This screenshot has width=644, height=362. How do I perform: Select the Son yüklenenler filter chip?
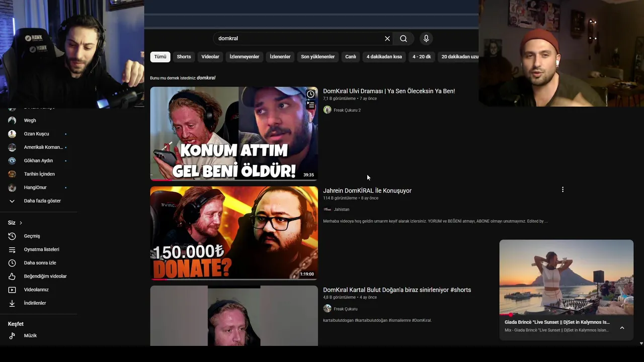(x=318, y=57)
